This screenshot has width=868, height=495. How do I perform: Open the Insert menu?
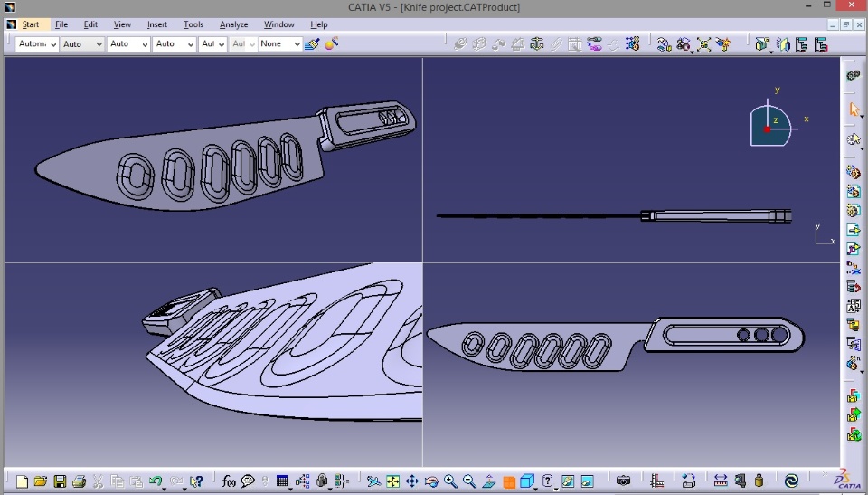point(157,24)
